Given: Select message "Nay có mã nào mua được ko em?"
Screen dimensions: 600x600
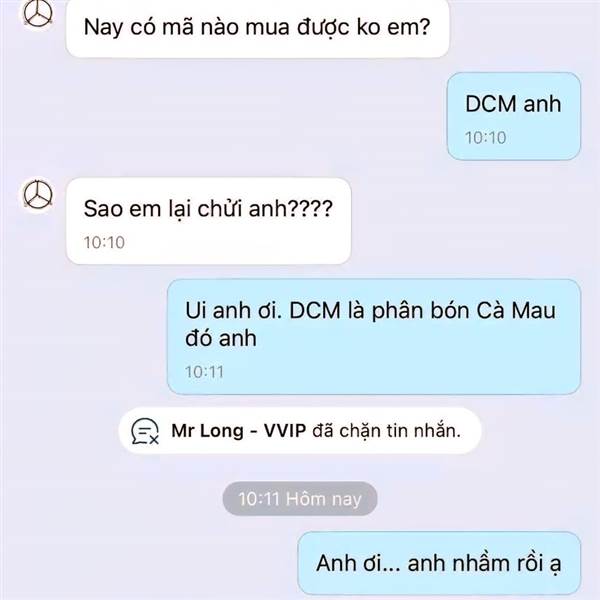Looking at the screenshot, I should tap(257, 28).
